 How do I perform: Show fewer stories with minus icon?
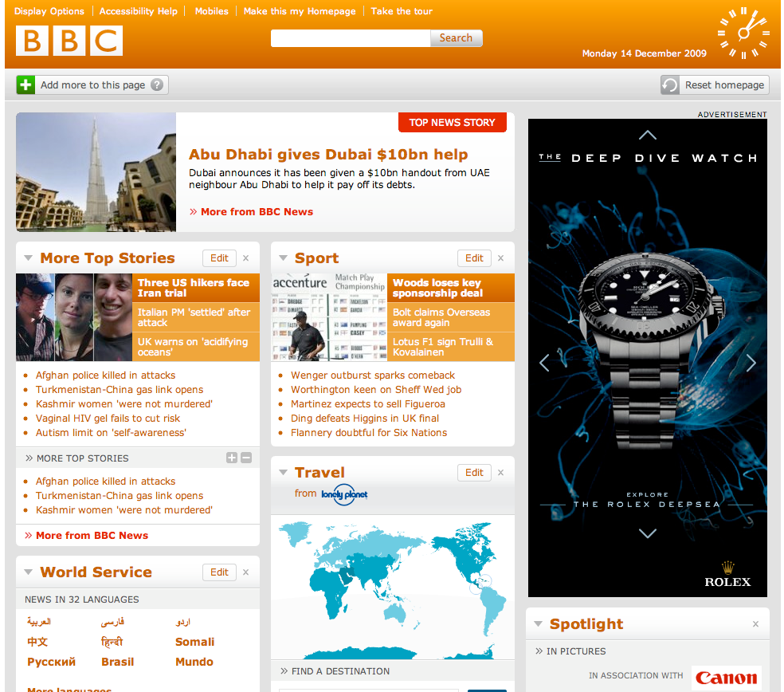coord(246,458)
